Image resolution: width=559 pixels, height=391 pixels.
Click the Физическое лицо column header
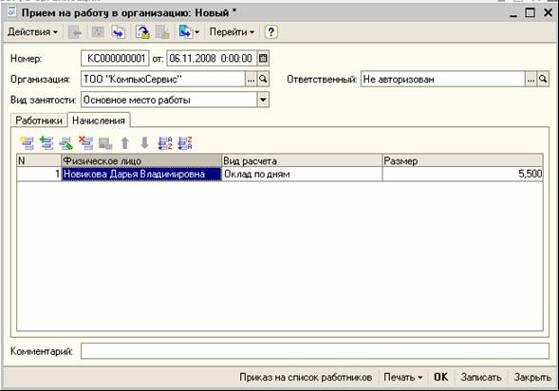pos(142,161)
